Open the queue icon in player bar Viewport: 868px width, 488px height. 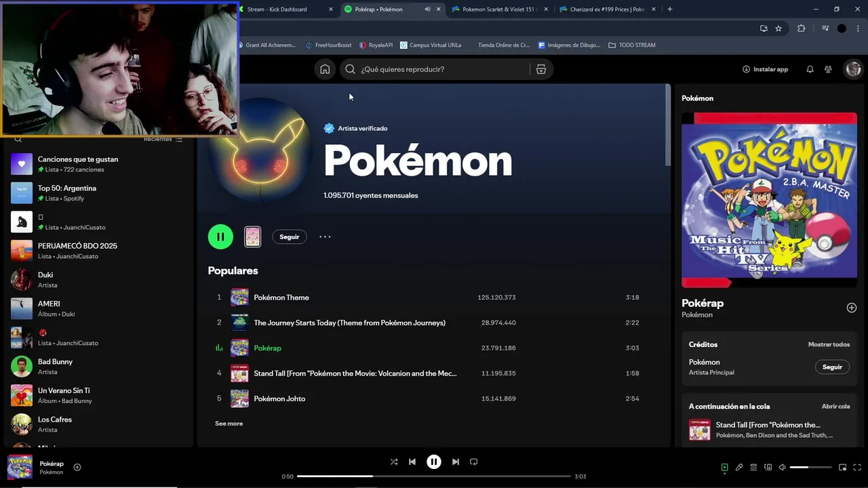[x=753, y=467]
